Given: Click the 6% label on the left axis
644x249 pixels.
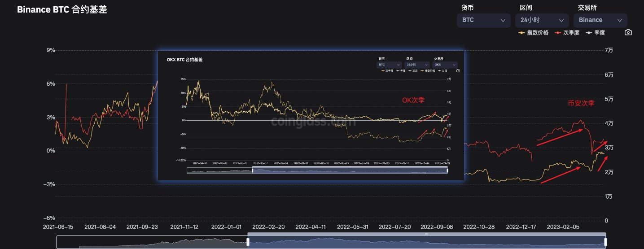Looking at the screenshot, I should click(x=50, y=84).
